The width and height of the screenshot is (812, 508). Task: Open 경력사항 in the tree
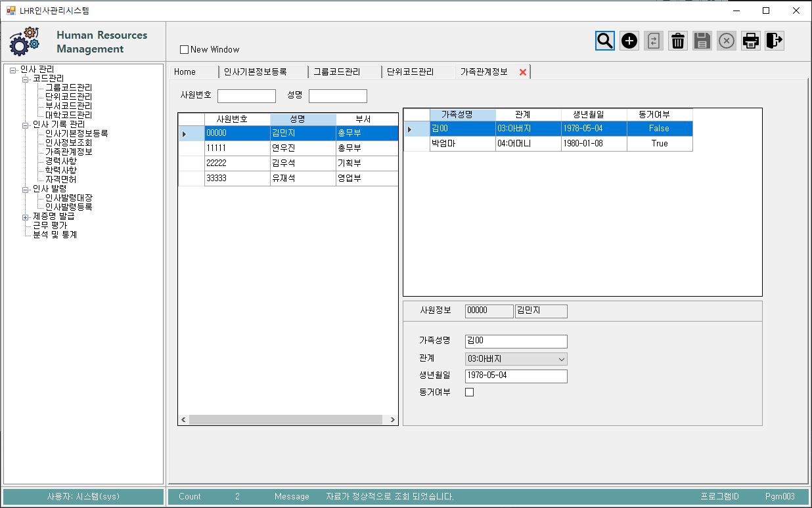coord(60,161)
